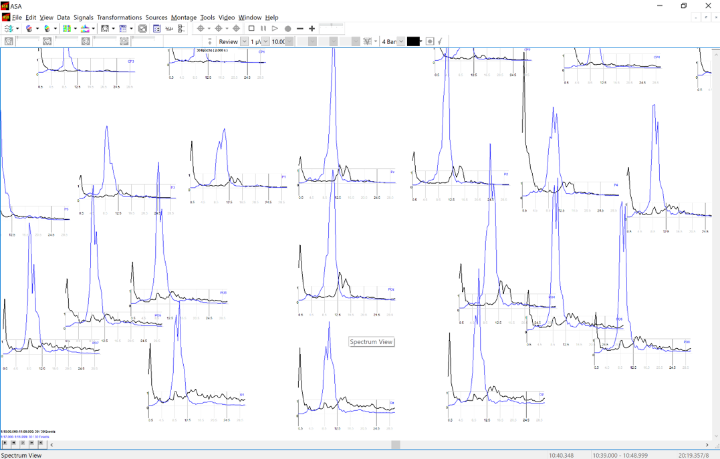
Task: Expand the 1 µV scale dropdown
Action: pyautogui.click(x=266, y=42)
